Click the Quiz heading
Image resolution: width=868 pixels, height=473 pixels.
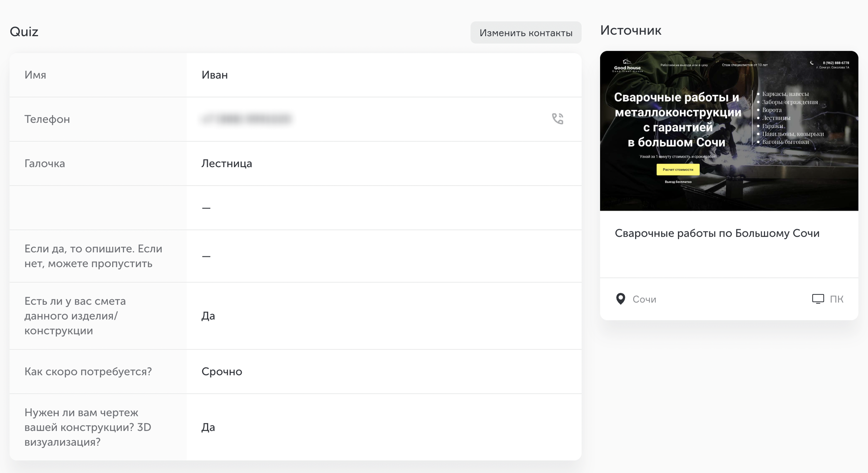click(24, 32)
